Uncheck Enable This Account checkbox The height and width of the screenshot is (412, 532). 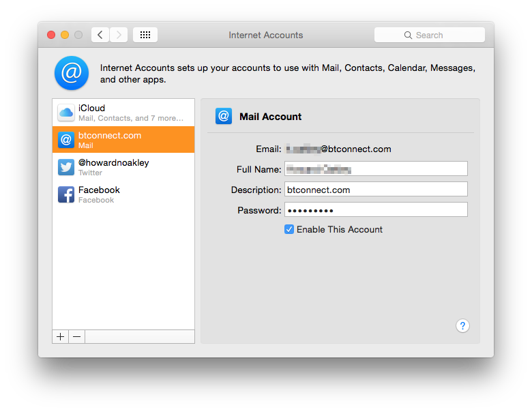[x=289, y=230]
